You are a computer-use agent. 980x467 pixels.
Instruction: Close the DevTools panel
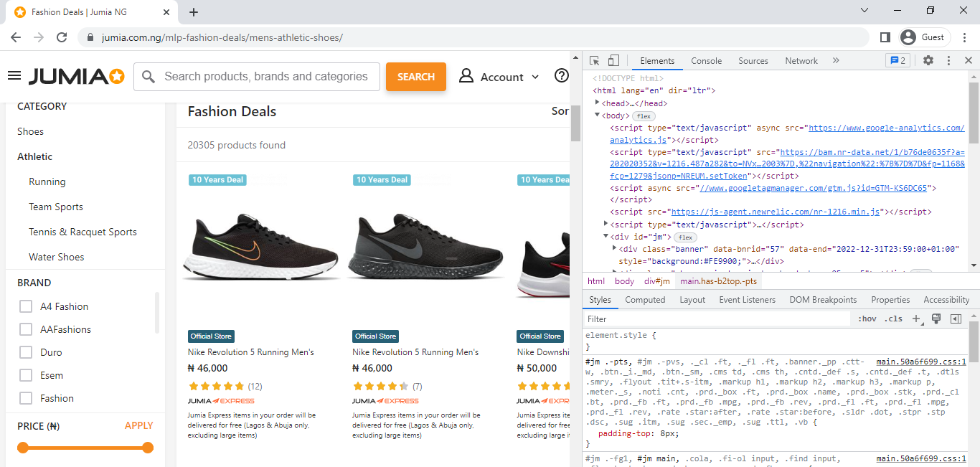click(968, 61)
